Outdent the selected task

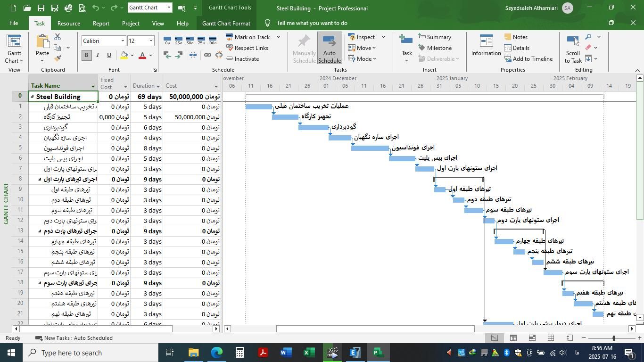167,55
